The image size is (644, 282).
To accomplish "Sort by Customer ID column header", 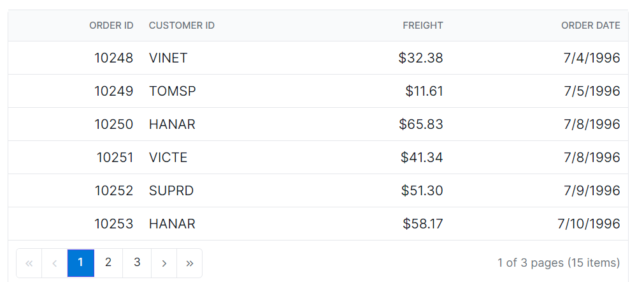I will 182,26.
